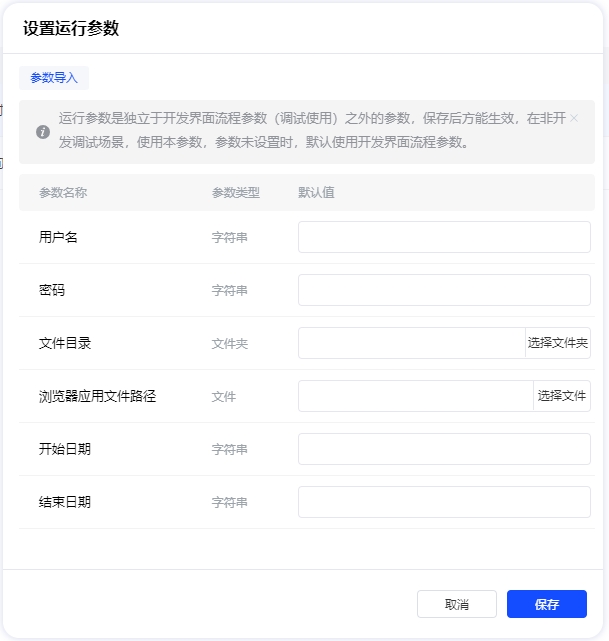The image size is (609, 641).
Task: Click the 取消 button
Action: point(457,604)
